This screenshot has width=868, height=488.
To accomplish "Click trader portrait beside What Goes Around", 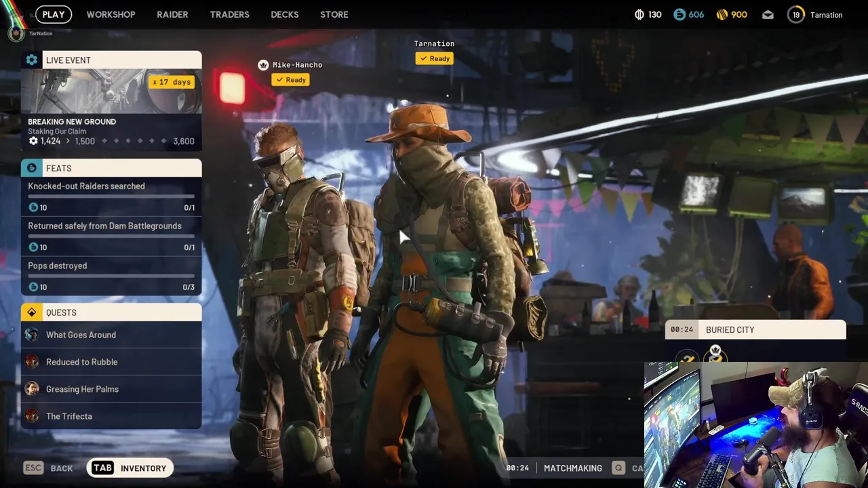I will (x=32, y=335).
